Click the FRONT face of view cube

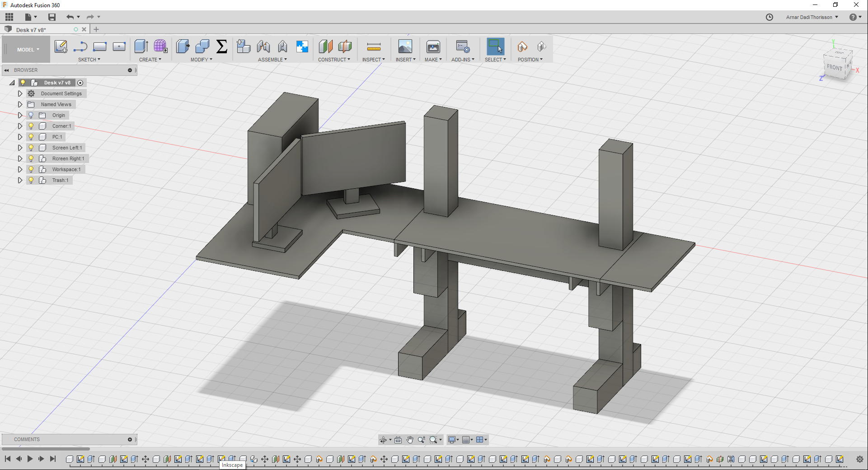834,68
